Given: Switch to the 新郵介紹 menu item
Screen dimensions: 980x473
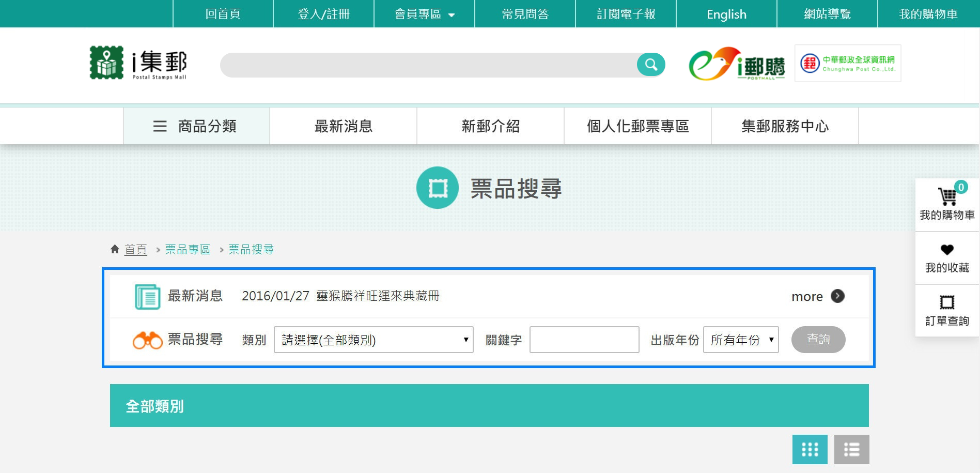Looking at the screenshot, I should tap(490, 126).
